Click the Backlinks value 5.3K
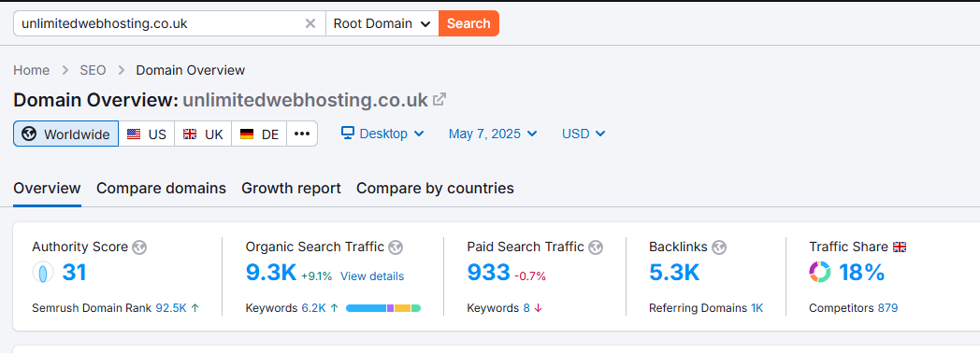Viewport: 980px width, 353px height. coord(674,273)
